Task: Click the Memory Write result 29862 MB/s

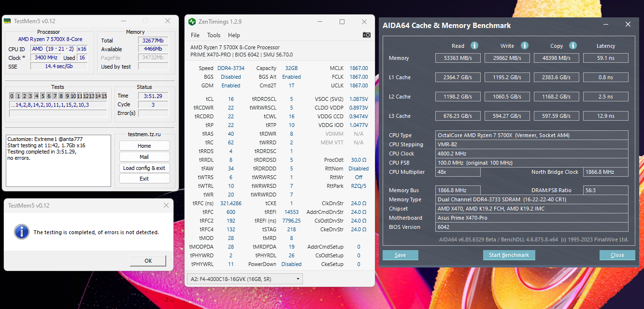Action: coord(507,58)
